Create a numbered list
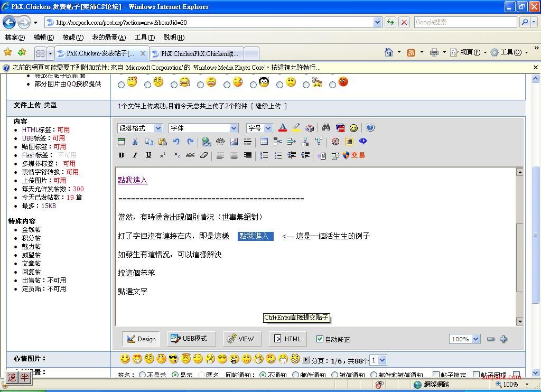The image size is (541, 392). (264, 156)
